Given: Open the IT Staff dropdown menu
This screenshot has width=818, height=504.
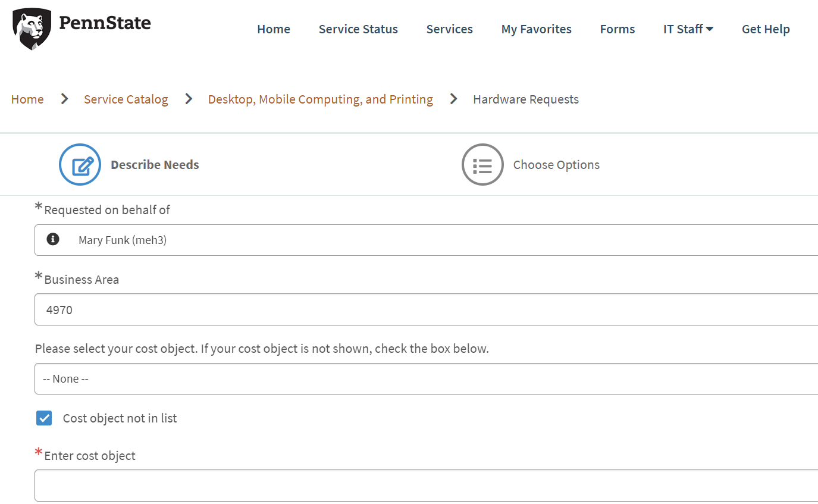Looking at the screenshot, I should coord(688,29).
